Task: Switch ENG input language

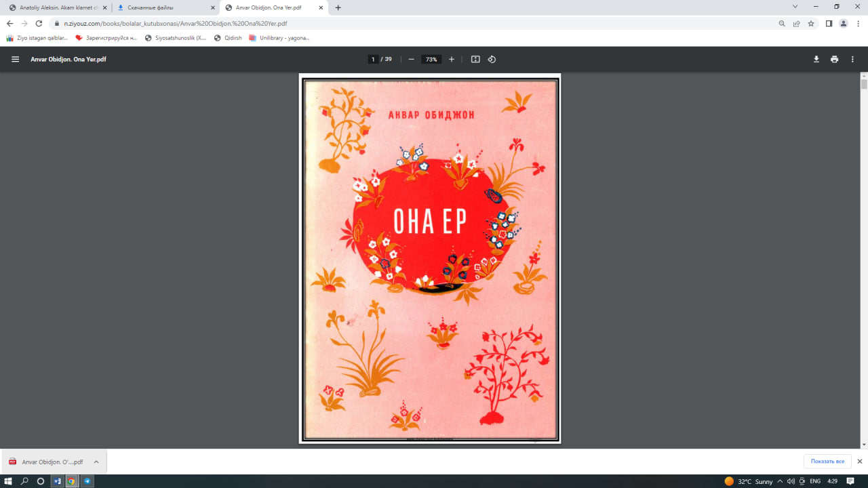Action: [815, 481]
